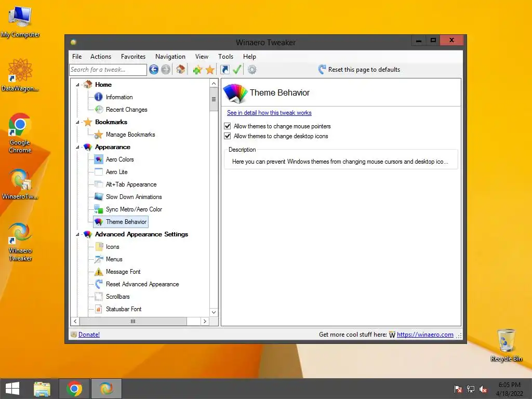Open Chrome from the taskbar
This screenshot has height=399, width=532.
pyautogui.click(x=74, y=389)
